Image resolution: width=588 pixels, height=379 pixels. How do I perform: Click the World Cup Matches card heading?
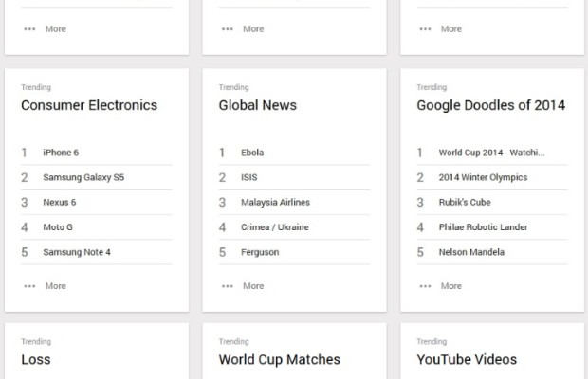[280, 359]
